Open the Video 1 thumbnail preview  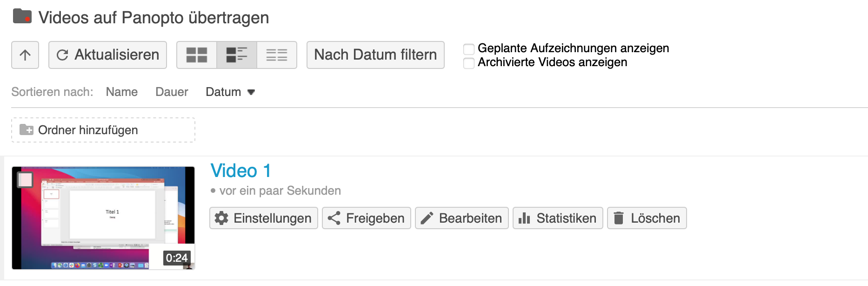(103, 218)
